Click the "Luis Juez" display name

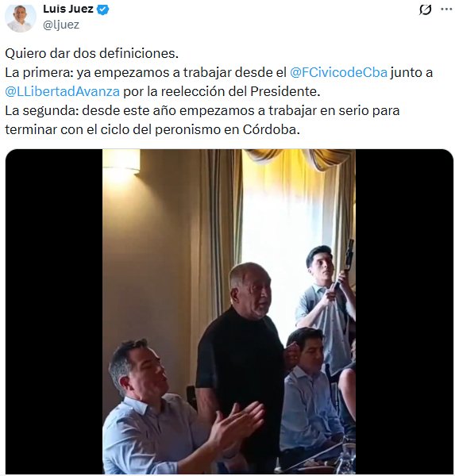coord(68,9)
